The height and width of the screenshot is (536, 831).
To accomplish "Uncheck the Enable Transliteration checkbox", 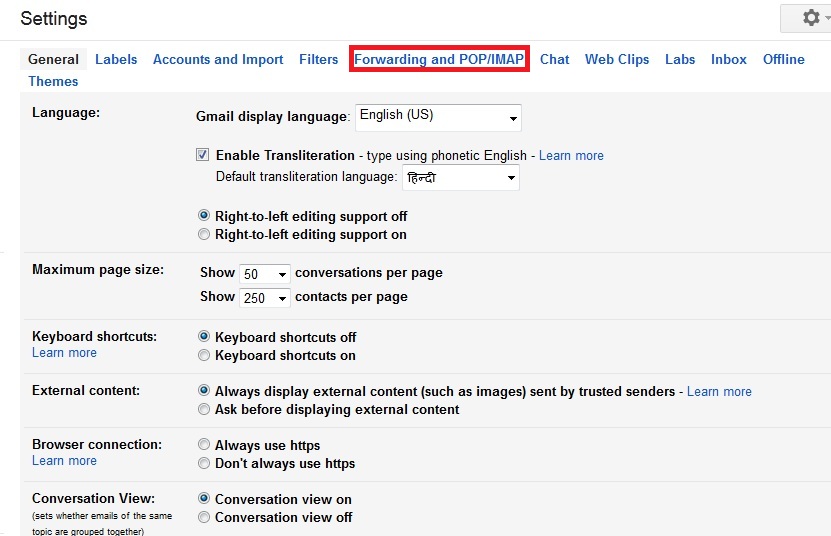I will pyautogui.click(x=202, y=155).
